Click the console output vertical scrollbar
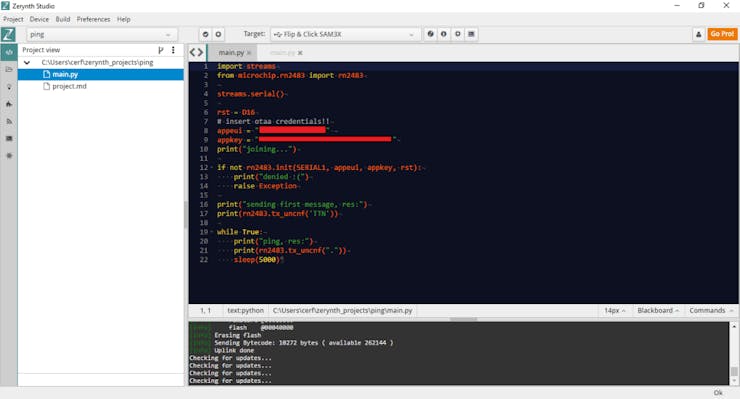This screenshot has height=399, width=740. click(x=734, y=353)
